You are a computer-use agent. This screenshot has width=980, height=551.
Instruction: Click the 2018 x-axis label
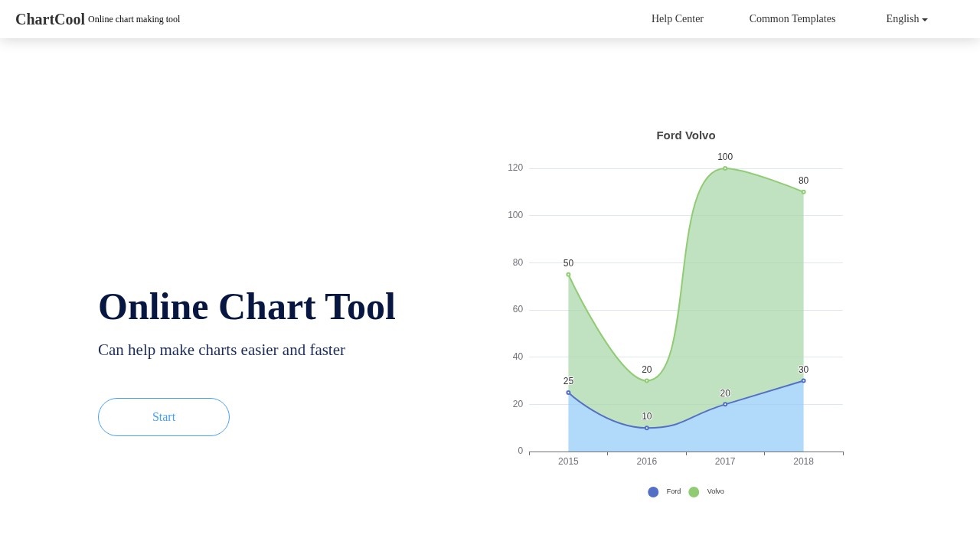coord(803,461)
